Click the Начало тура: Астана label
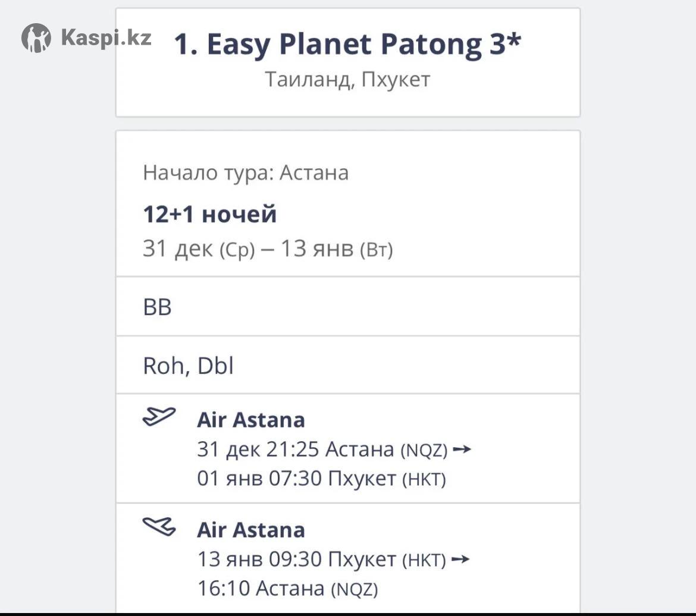696x616 pixels. (245, 173)
